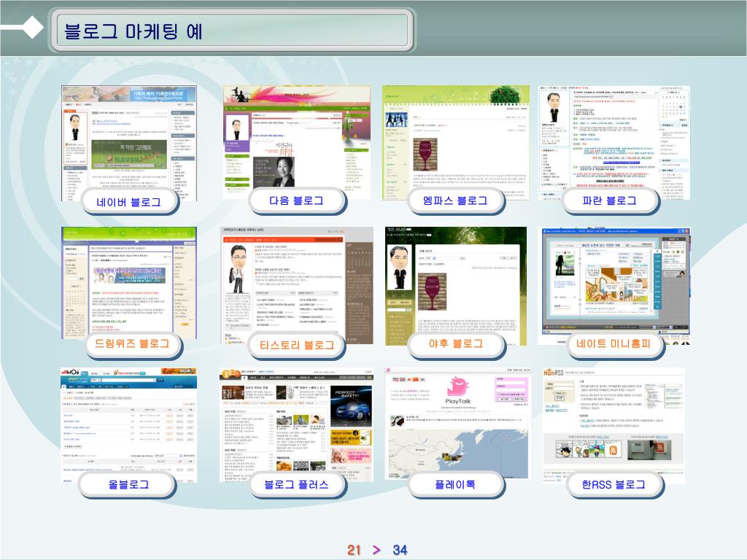Screen dimensions: 747x560
Task: Open the 드림위즈 블로그 screenshot thumbnail
Action: coord(129,283)
